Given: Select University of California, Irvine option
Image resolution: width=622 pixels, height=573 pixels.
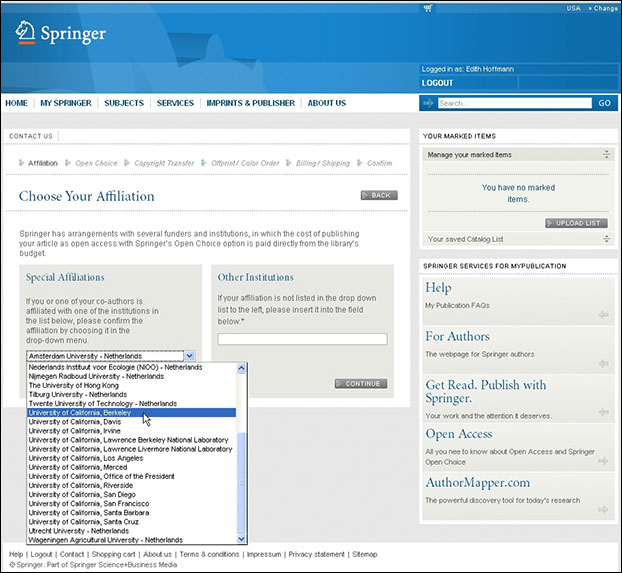Looking at the screenshot, I should coord(131,431).
